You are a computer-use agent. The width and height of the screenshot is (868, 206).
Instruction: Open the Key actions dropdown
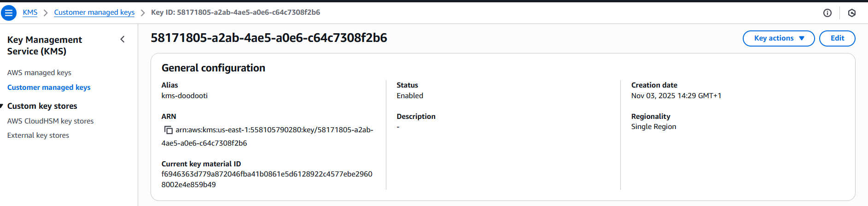778,38
